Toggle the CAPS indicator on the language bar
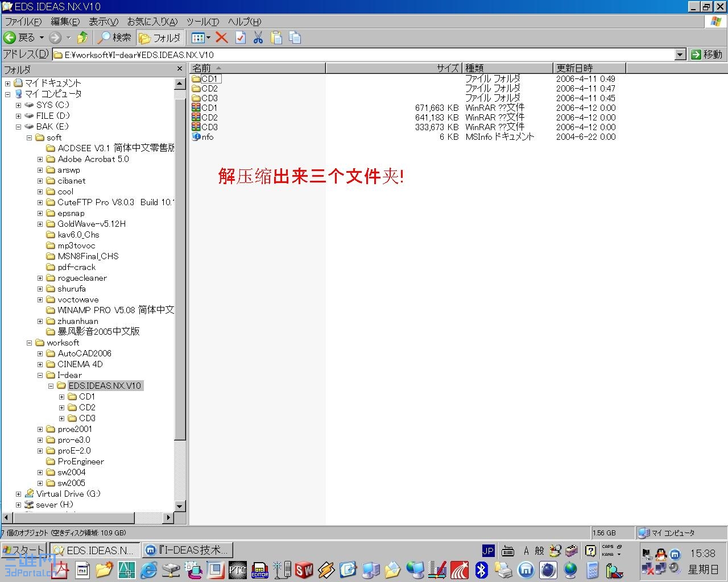Viewport: 728px width, 582px height. pyautogui.click(x=608, y=547)
